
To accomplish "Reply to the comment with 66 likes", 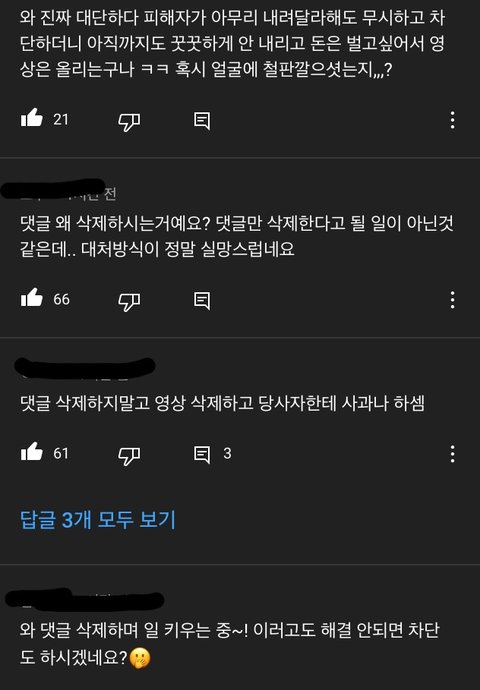I will (x=202, y=300).
